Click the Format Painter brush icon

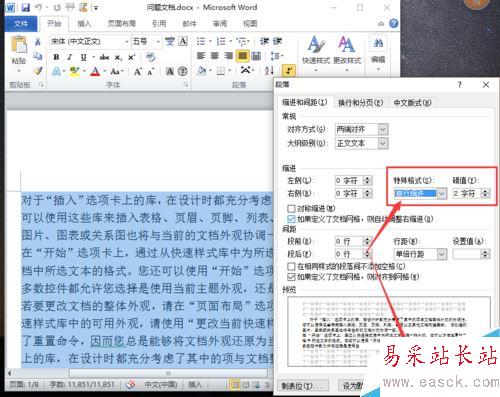[38, 70]
